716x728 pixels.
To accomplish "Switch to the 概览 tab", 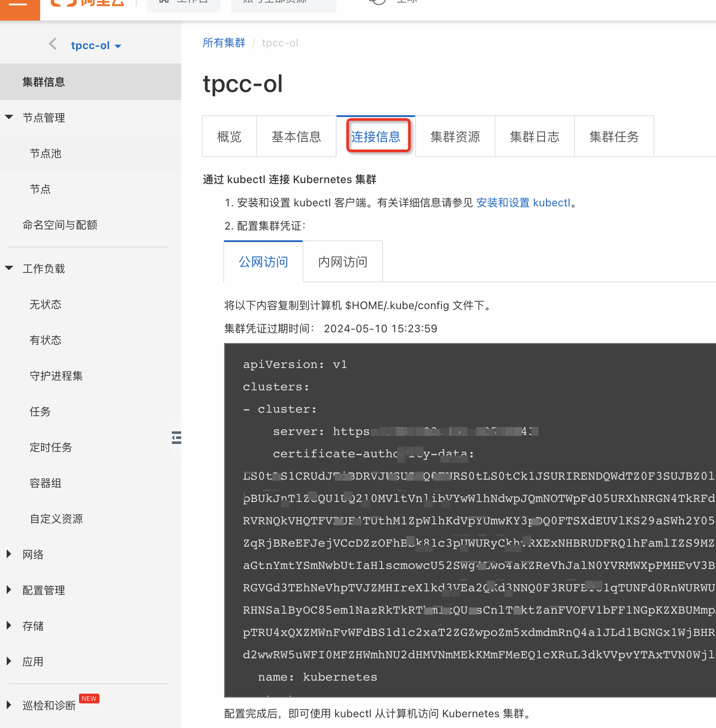I will click(x=229, y=137).
